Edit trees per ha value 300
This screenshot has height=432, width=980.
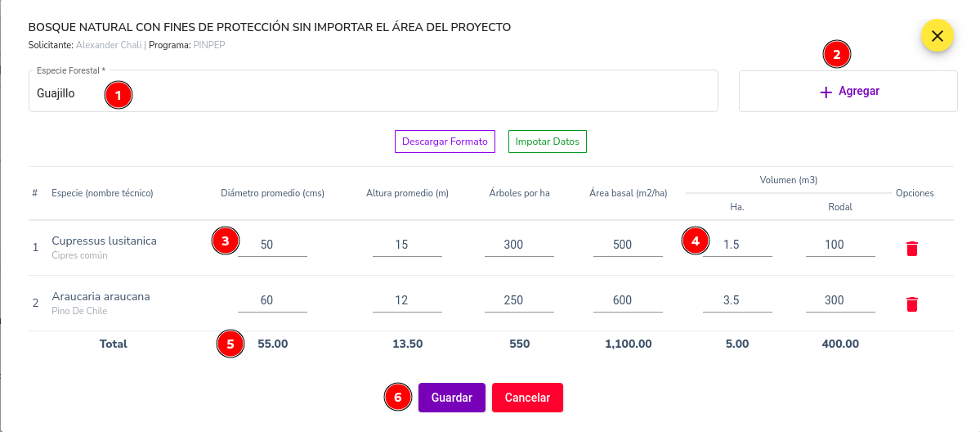tap(519, 245)
